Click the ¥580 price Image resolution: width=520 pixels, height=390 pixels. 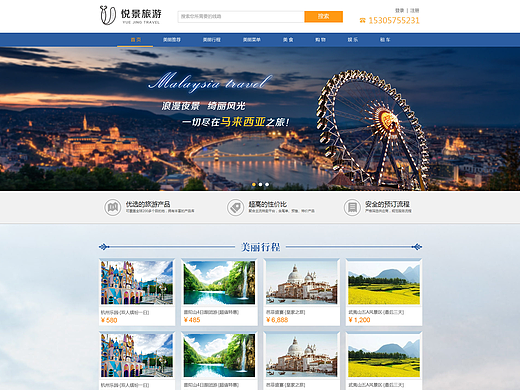click(x=109, y=320)
